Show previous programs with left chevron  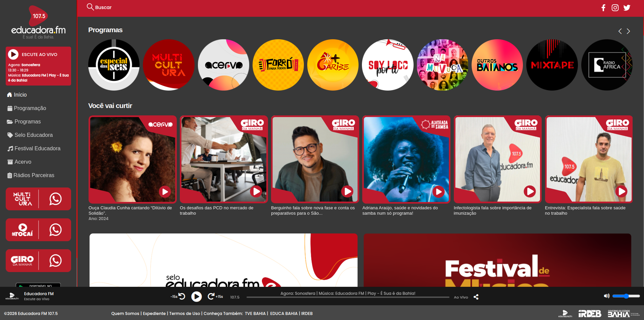pyautogui.click(x=620, y=31)
